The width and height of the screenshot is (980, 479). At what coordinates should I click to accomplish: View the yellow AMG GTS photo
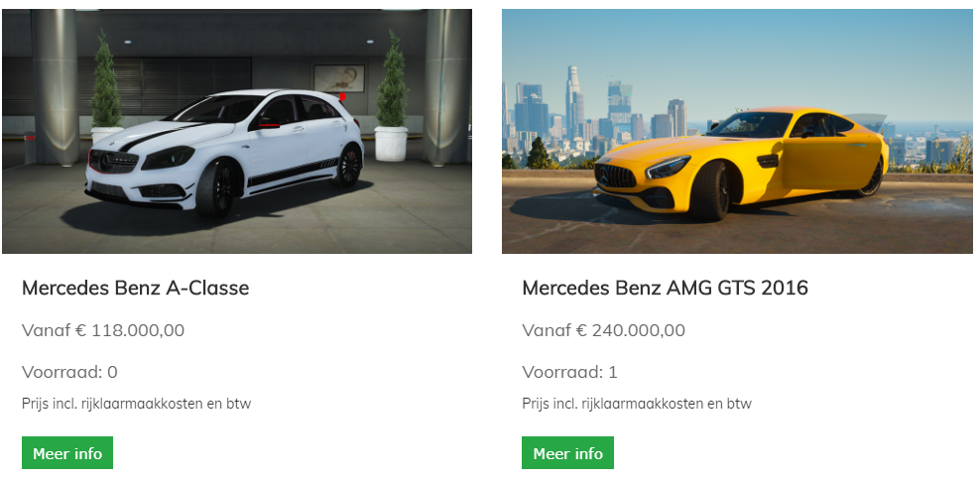click(x=737, y=131)
